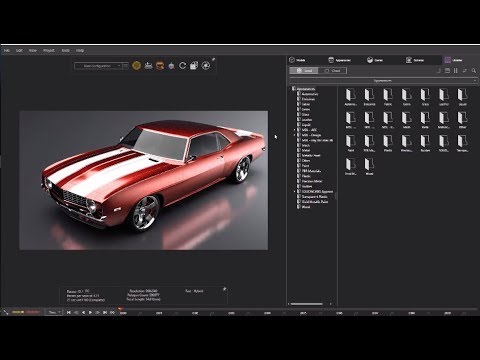
Task: Open the Automotive folder thumbnail
Action: coord(350,97)
